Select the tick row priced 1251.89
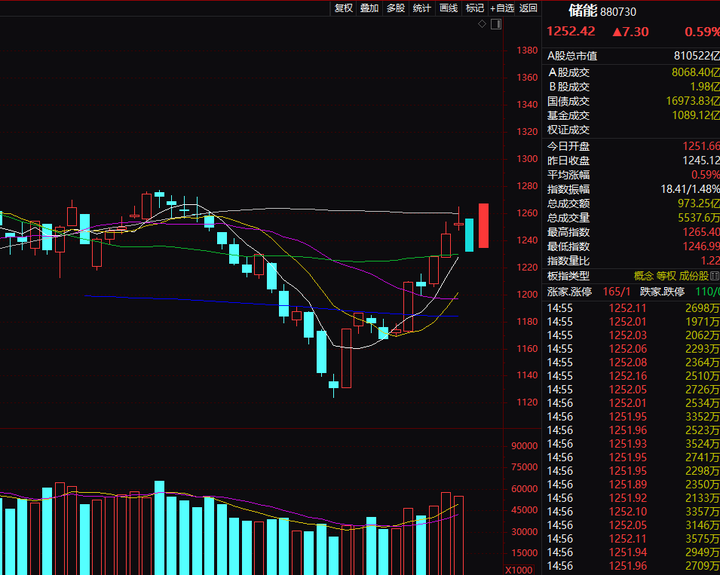 [x=633, y=485]
